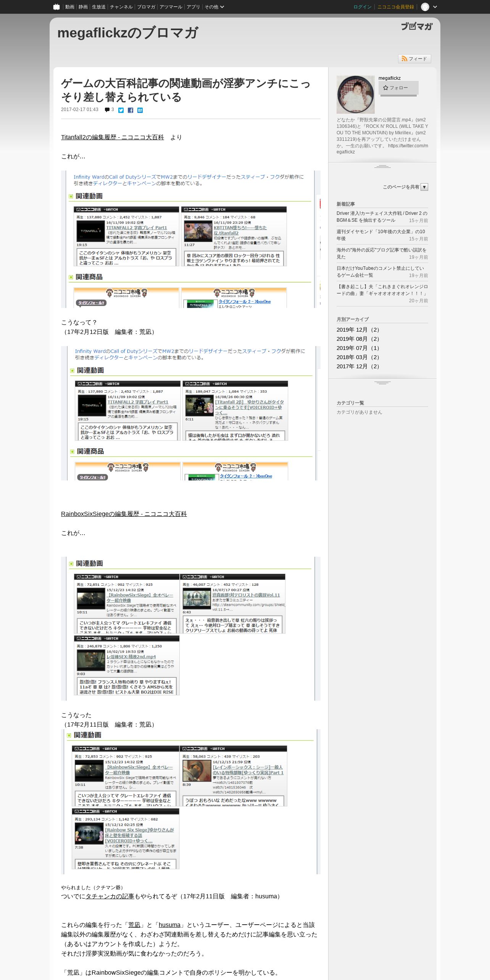The image size is (490, 980).
Task: Open Driver 潜入!カーチェイス大作戦 article
Action: [x=382, y=217]
